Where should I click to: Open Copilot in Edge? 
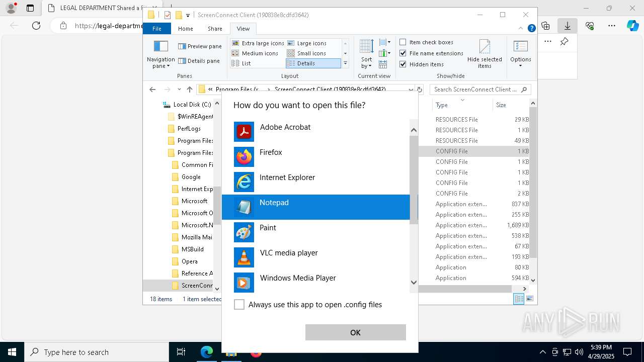pyautogui.click(x=632, y=26)
